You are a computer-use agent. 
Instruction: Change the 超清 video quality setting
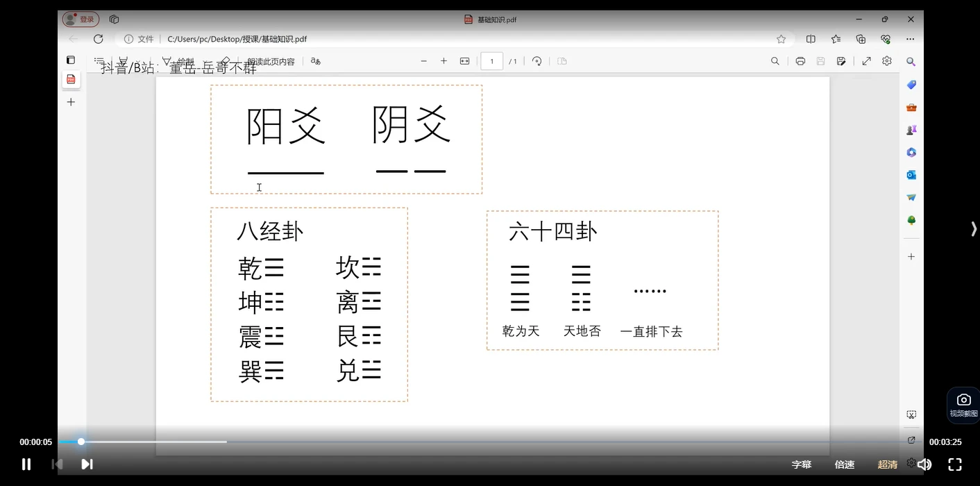(x=888, y=464)
